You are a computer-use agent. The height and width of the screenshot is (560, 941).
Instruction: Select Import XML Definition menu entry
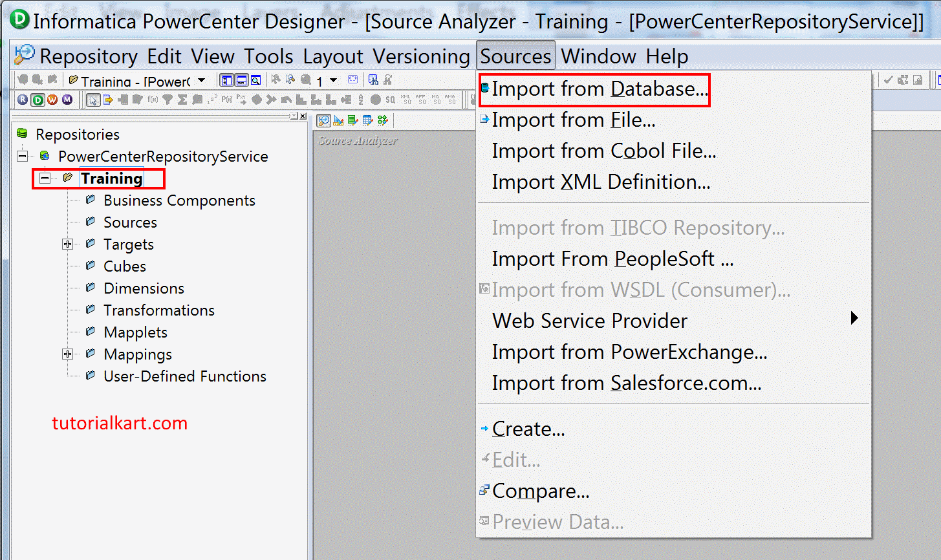coord(673,182)
